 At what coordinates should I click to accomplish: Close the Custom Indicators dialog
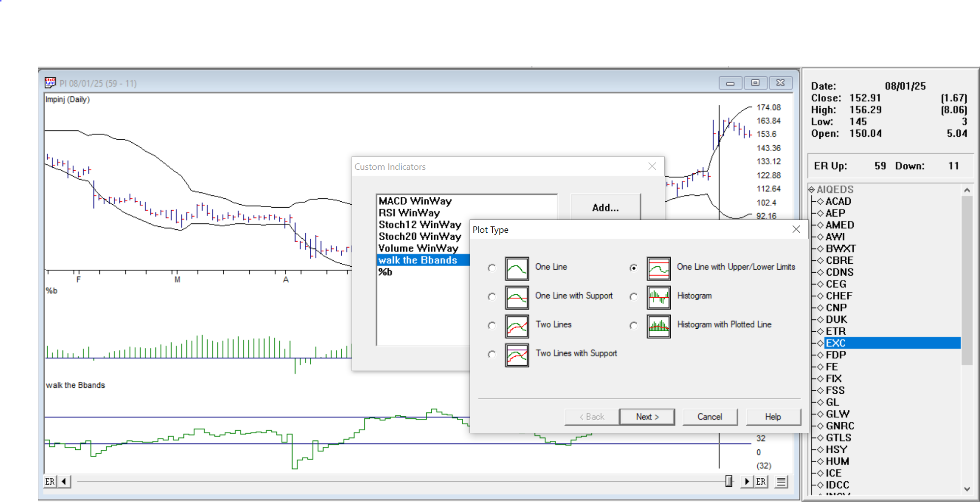click(x=652, y=166)
